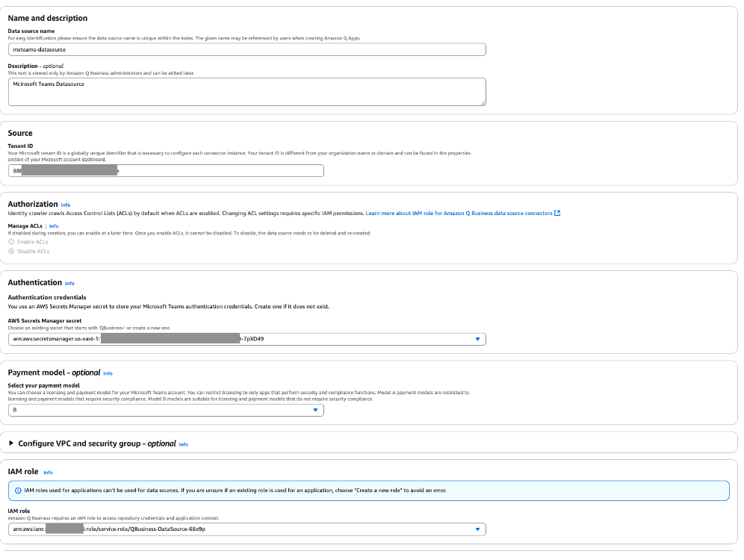Click the info icon in IAM roles alert
Screen dimensions: 744x560
18,491
